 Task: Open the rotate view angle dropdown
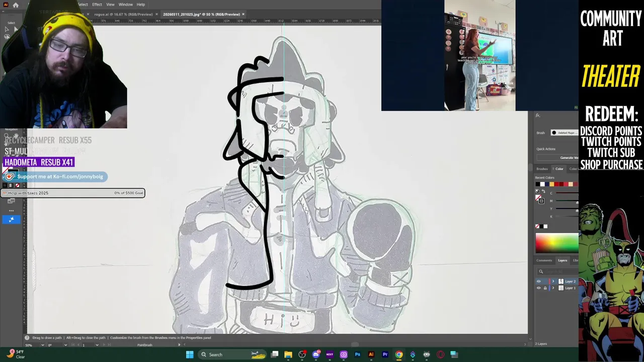(65, 345)
